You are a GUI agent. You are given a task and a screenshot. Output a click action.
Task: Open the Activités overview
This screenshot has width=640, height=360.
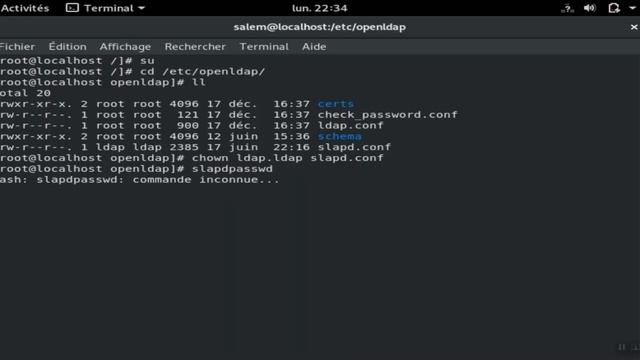tap(24, 8)
